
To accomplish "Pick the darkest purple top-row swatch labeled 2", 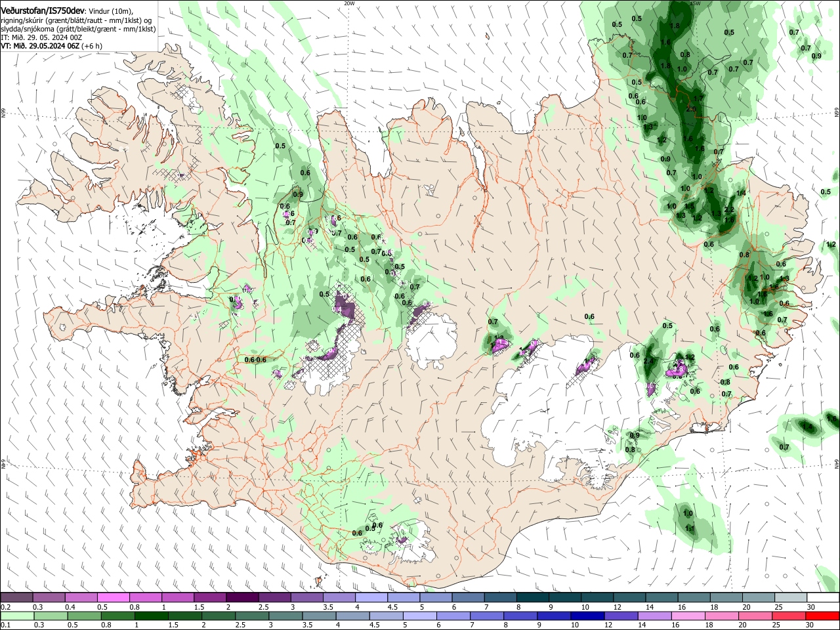I will click(241, 598).
